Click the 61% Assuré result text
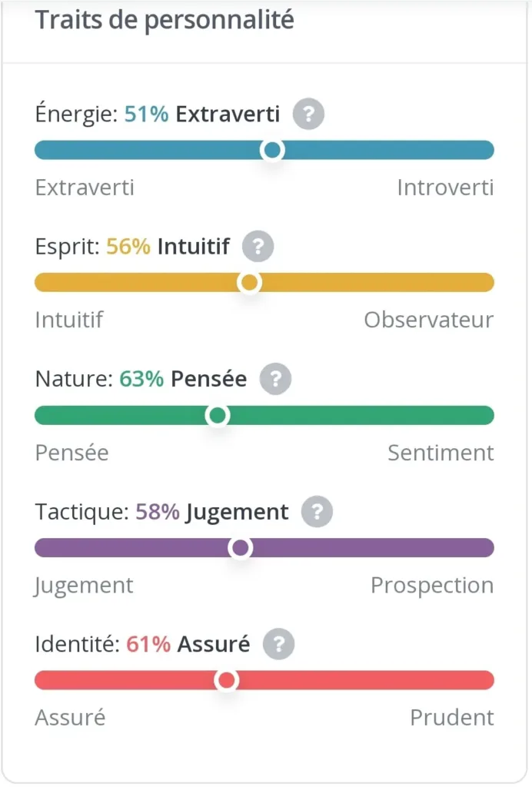This screenshot has width=532, height=787. pos(188,644)
